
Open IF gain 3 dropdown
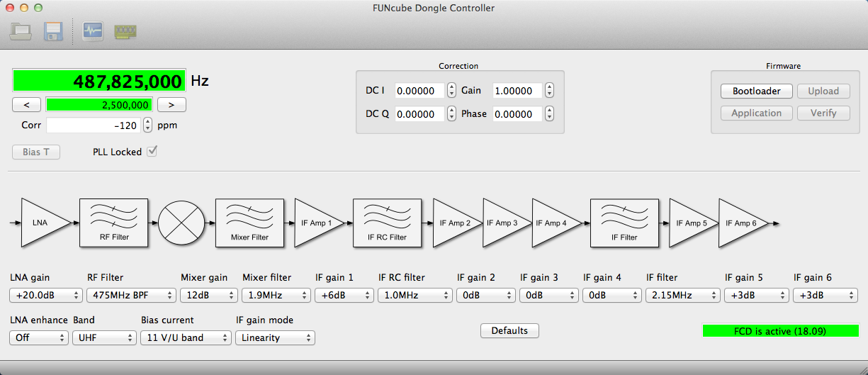(x=549, y=296)
